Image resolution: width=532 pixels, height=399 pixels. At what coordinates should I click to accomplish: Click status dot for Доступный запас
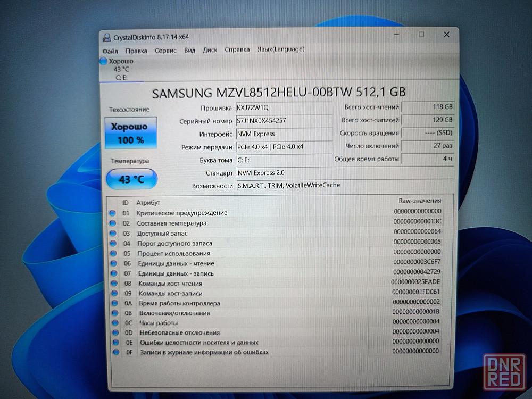pyautogui.click(x=113, y=234)
